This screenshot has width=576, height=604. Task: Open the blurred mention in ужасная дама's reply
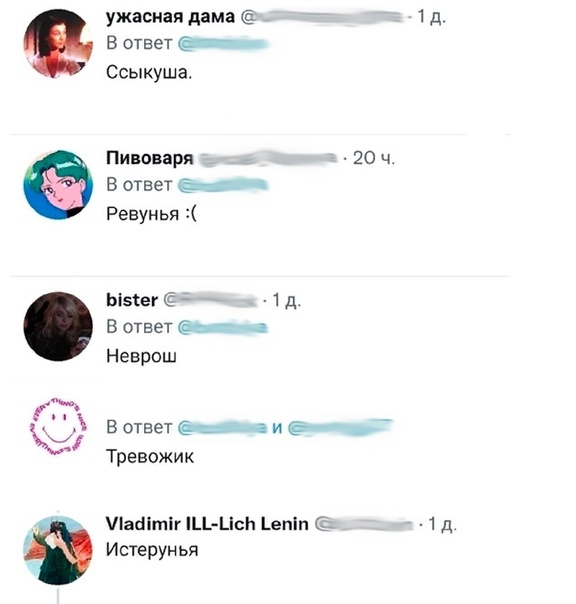point(223,44)
